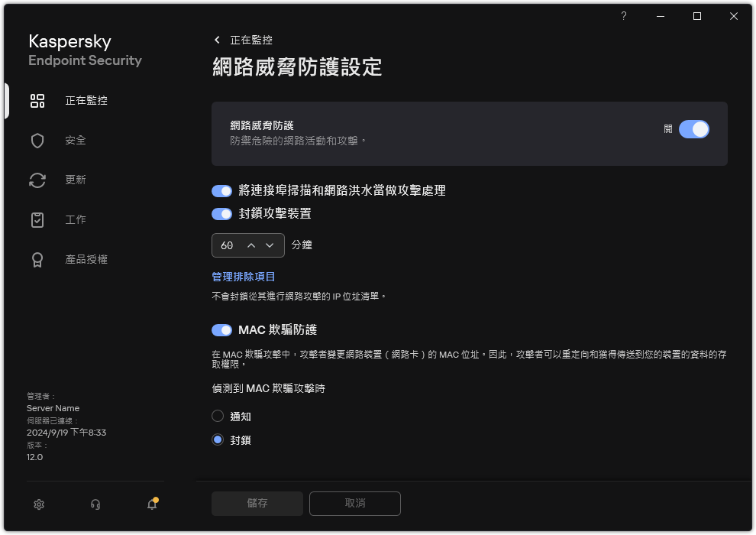Open the 管理排除項目 link
Image resolution: width=756 pixels, height=535 pixels.
243,277
